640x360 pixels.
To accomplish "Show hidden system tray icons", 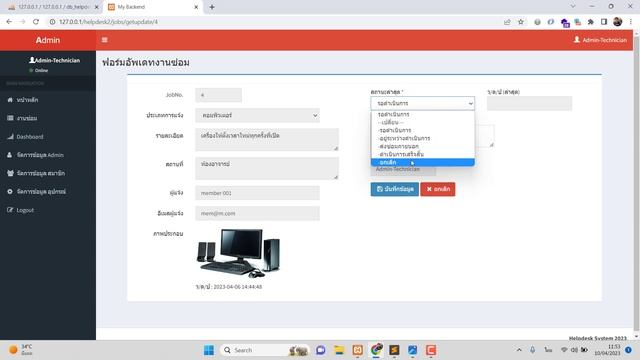I will click(x=519, y=350).
